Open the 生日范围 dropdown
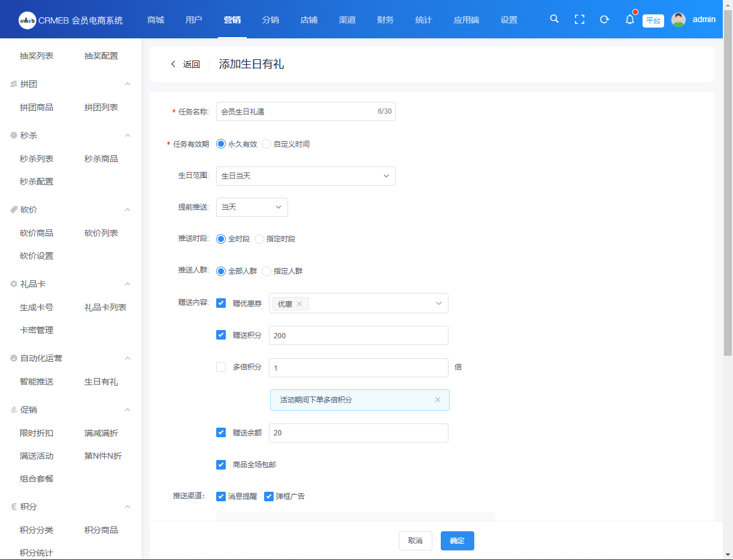 coord(305,176)
